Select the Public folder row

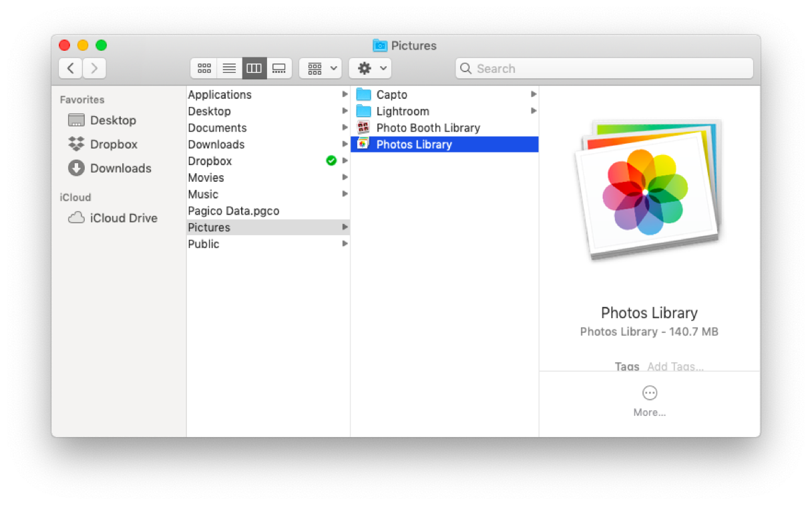[268, 244]
